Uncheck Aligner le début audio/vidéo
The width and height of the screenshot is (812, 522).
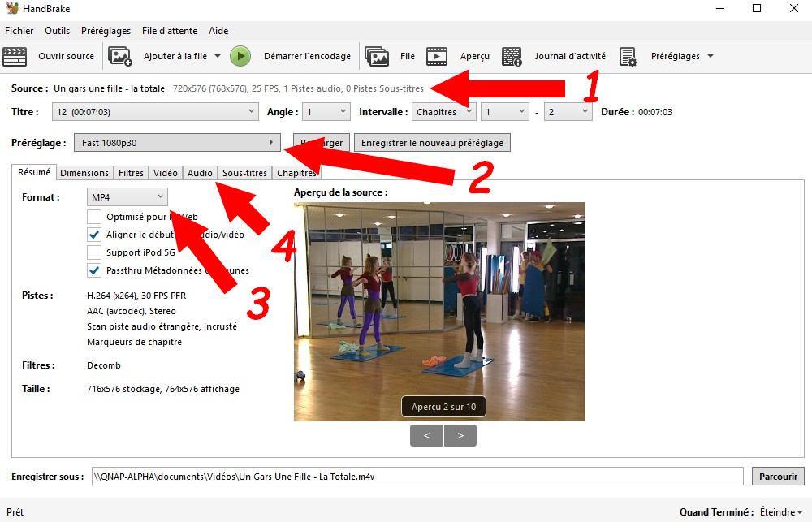click(x=94, y=235)
